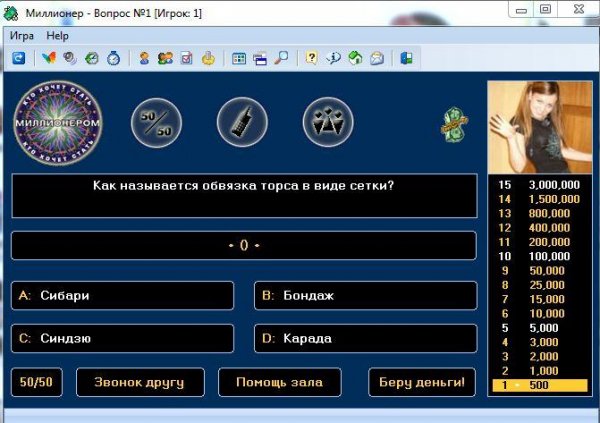Click the blue stopwatch timer toolbar icon
600x423 pixels.
(x=113, y=58)
